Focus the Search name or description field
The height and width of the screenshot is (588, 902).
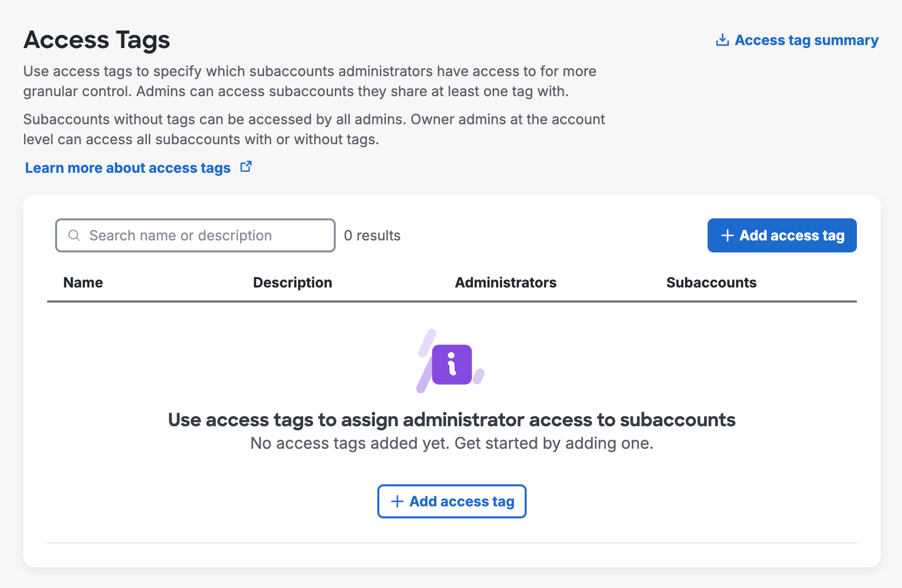pos(195,235)
